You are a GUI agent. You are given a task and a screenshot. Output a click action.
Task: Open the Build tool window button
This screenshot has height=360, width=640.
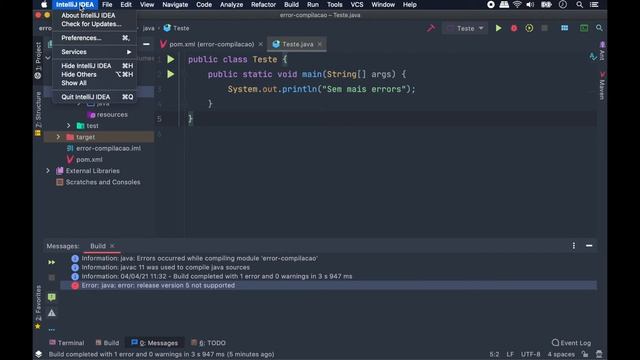coord(107,343)
